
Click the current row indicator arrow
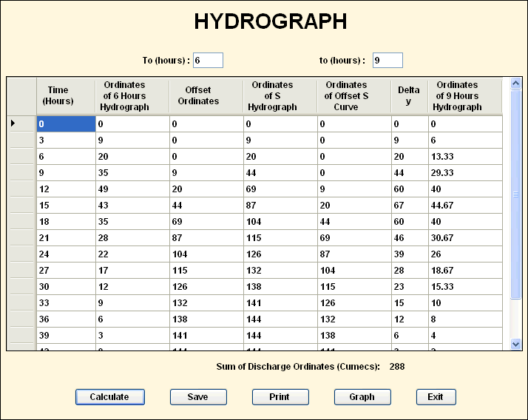(x=14, y=124)
